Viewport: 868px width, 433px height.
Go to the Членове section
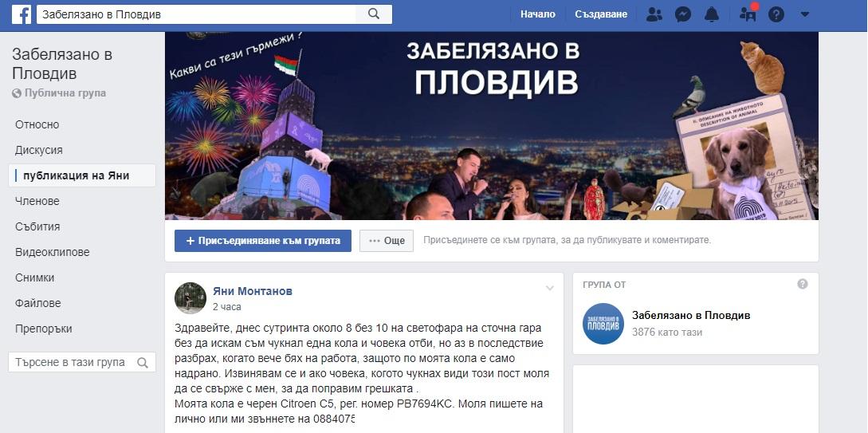[x=37, y=201]
